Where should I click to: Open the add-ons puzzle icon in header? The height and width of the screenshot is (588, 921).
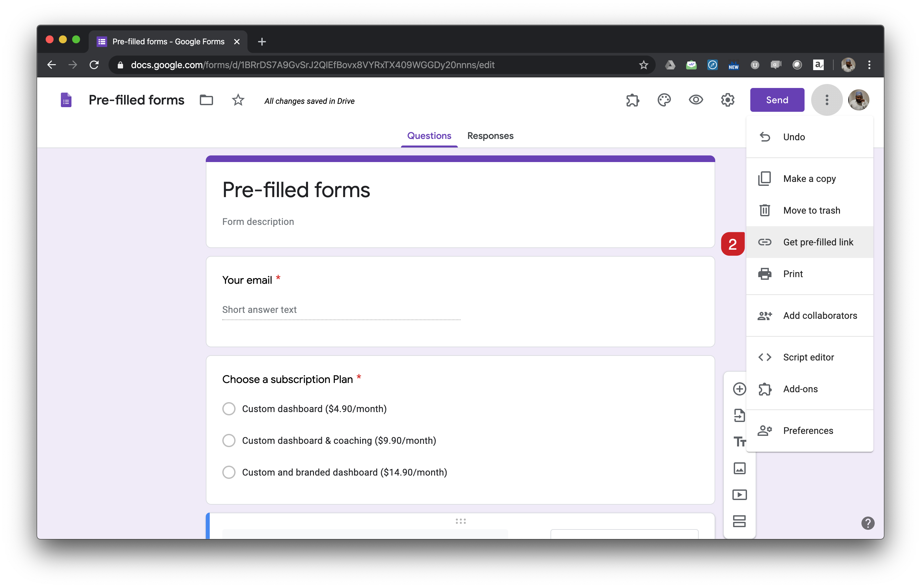pyautogui.click(x=632, y=100)
